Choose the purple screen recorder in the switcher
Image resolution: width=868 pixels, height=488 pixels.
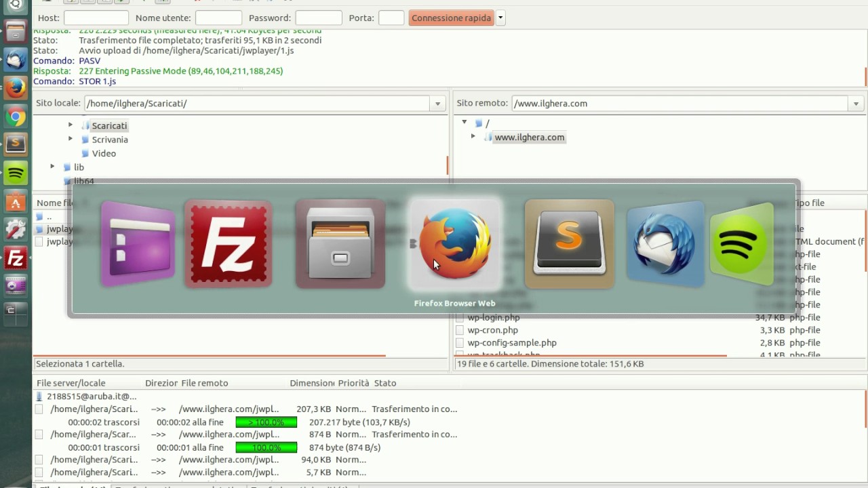click(x=138, y=244)
